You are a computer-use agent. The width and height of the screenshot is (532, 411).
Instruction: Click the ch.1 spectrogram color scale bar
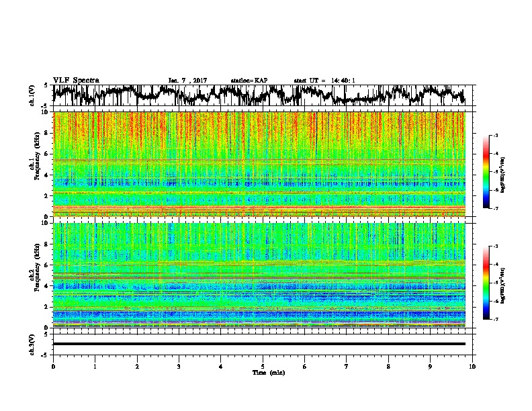[x=486, y=172]
